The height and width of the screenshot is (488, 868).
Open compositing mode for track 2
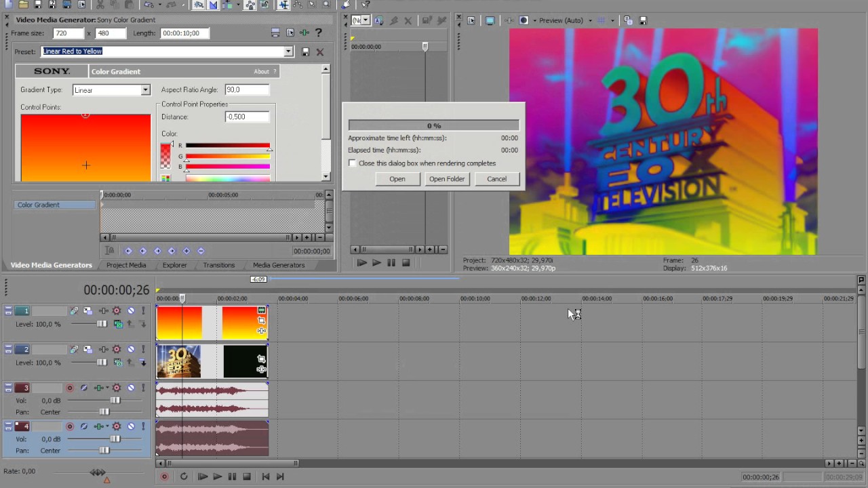[119, 363]
